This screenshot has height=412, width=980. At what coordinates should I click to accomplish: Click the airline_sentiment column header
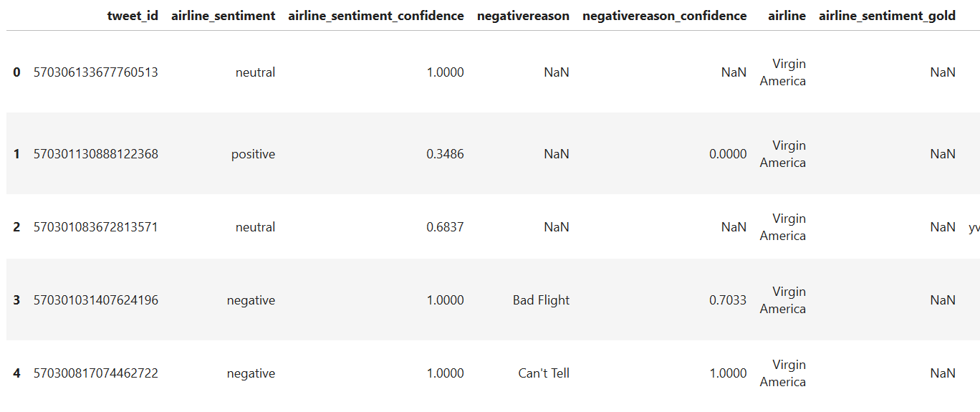224,16
